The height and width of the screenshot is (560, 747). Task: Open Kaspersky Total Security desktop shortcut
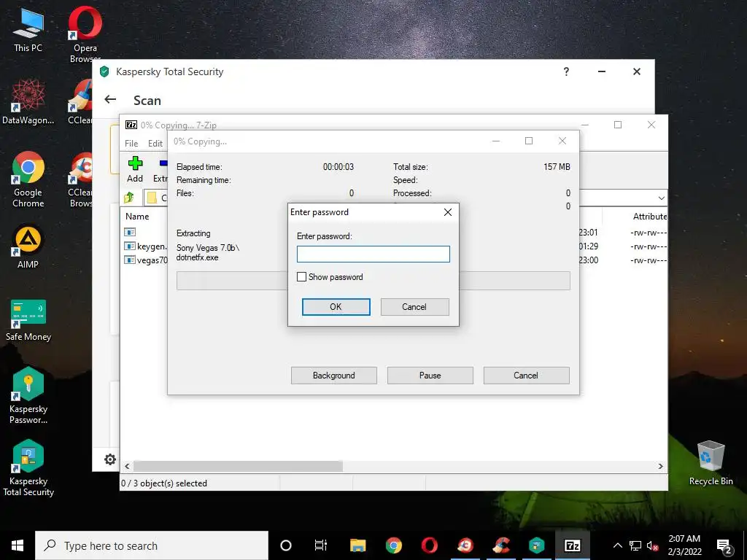point(28,467)
